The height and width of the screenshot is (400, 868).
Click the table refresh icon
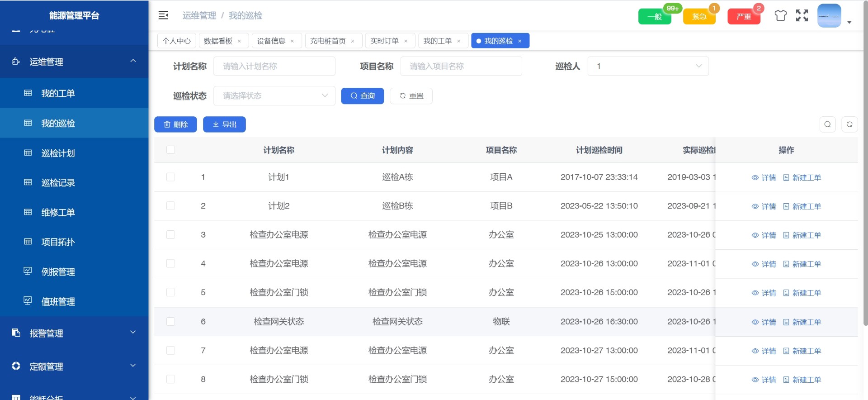[x=849, y=124]
